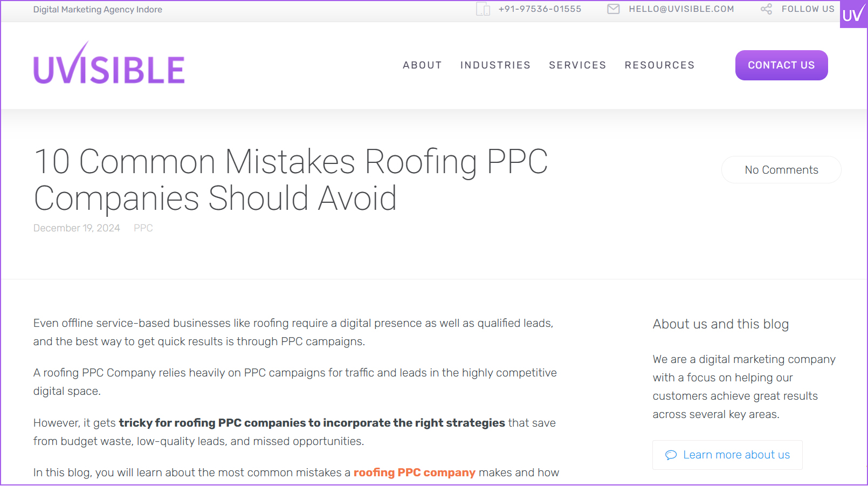This screenshot has width=868, height=486.
Task: Click the Follow Us text
Action: coord(808,9)
